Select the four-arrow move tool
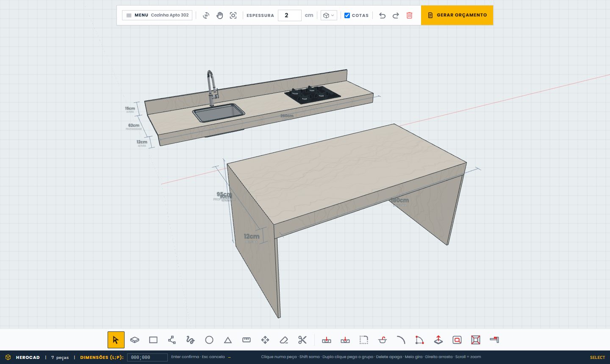Screen dimensions: 610x364 (265, 340)
